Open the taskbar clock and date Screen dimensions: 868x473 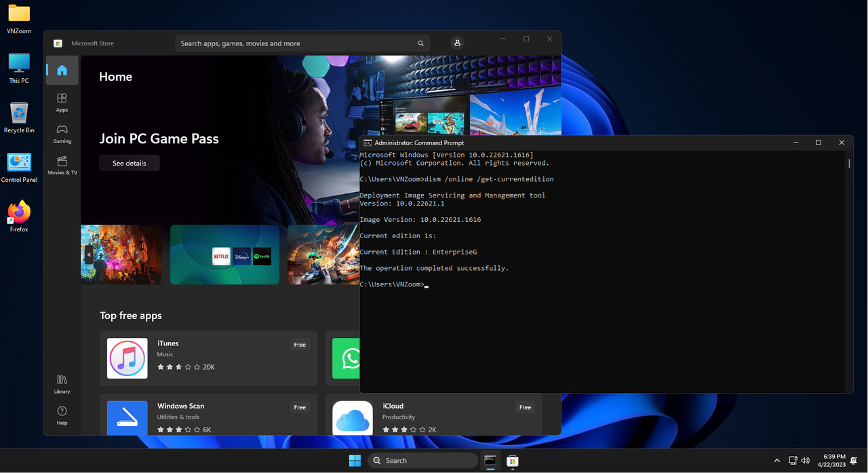click(x=831, y=460)
